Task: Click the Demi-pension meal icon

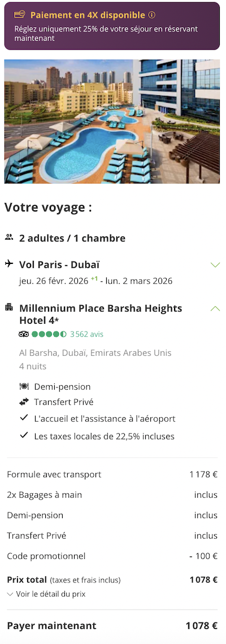Action: [24, 386]
